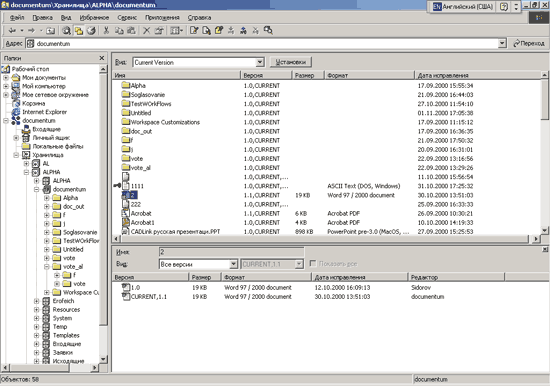This screenshot has width=550, height=386.
Task: Collapse the vote_al folder in tree
Action: [47, 267]
